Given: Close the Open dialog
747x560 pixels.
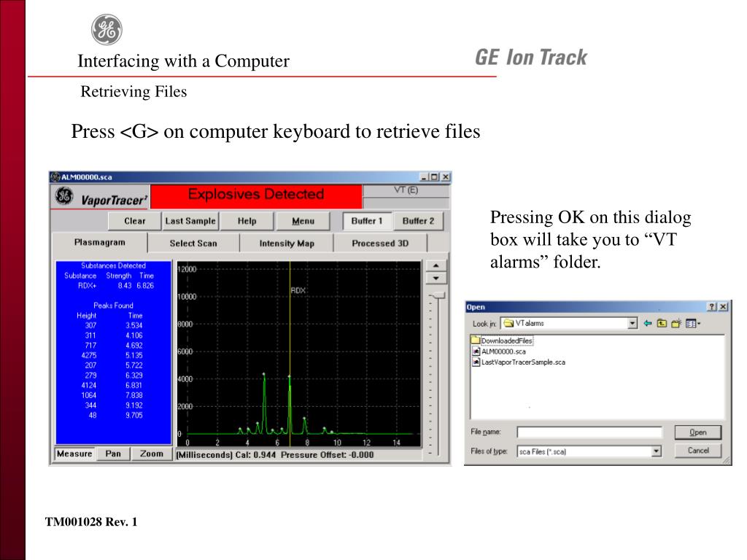Looking at the screenshot, I should point(723,307).
